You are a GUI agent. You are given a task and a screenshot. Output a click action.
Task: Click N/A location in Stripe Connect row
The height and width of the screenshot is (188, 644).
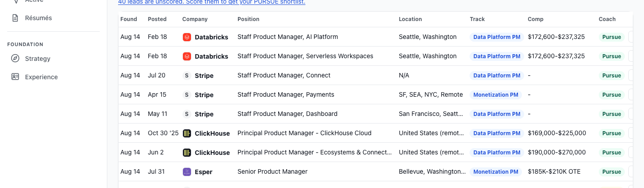pyautogui.click(x=404, y=75)
